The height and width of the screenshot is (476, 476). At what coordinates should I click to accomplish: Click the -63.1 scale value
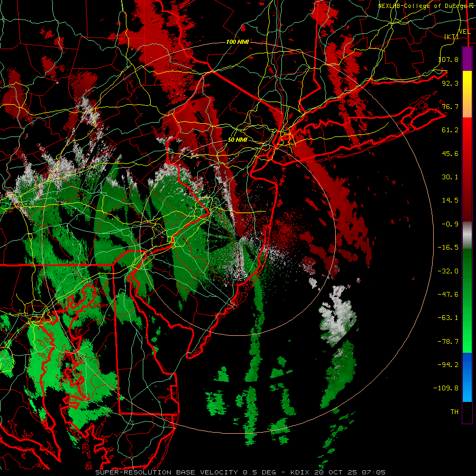click(448, 318)
